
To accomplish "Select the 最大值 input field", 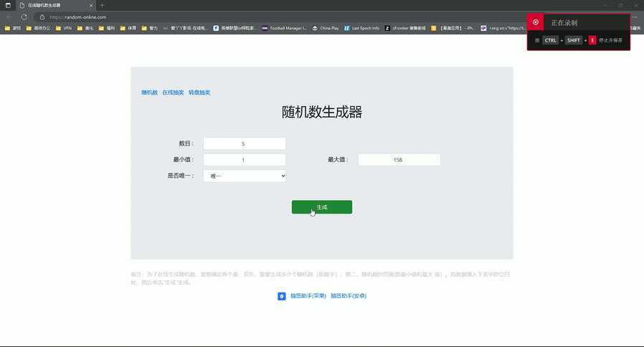I will [x=399, y=160].
